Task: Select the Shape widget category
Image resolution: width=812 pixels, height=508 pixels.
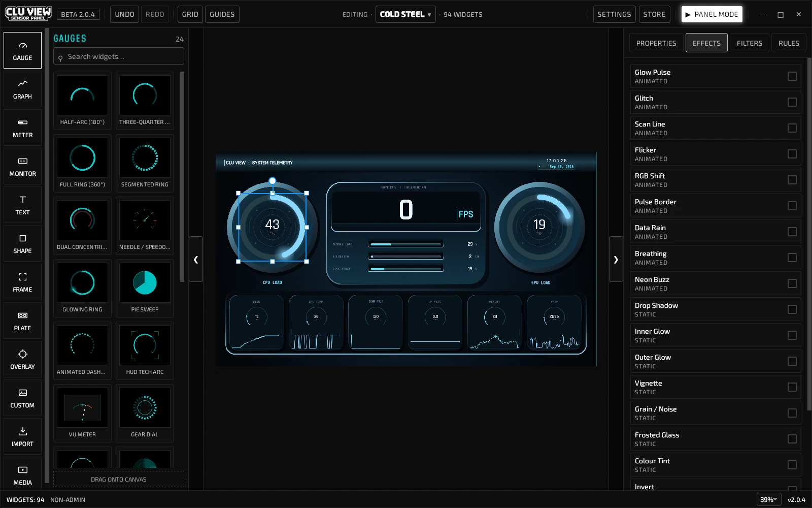Action: [x=22, y=243]
